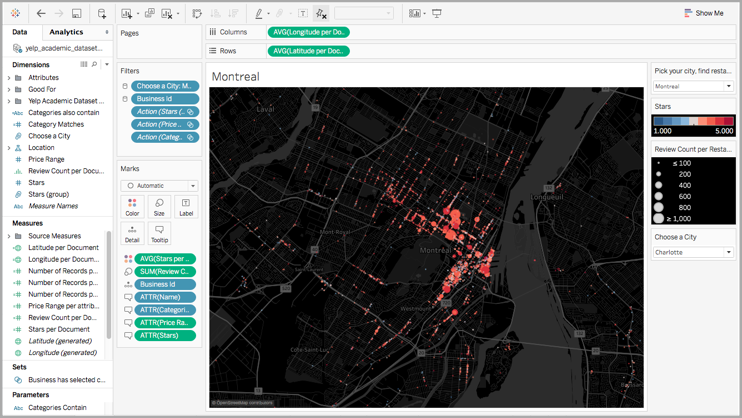Click the Montreal sheet title
Viewport: 742px width, 418px height.
pos(236,77)
